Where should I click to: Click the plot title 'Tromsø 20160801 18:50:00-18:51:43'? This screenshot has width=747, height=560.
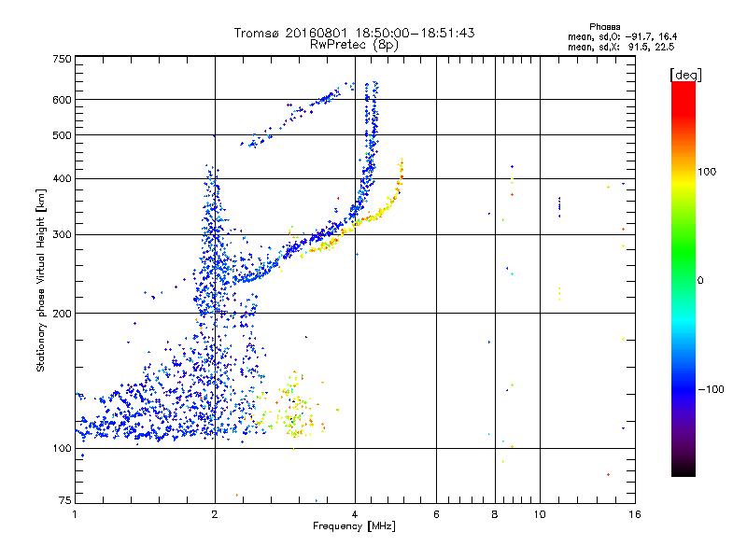pos(354,33)
